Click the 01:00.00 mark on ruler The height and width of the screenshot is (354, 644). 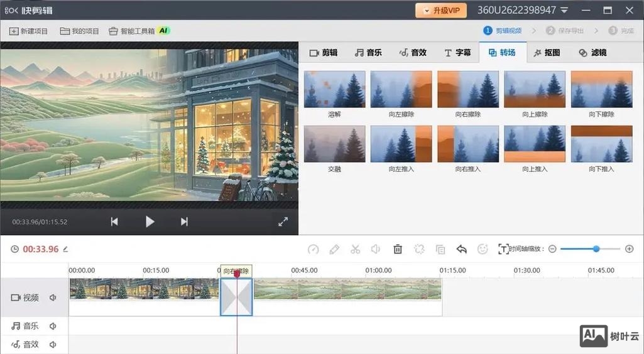(378, 271)
